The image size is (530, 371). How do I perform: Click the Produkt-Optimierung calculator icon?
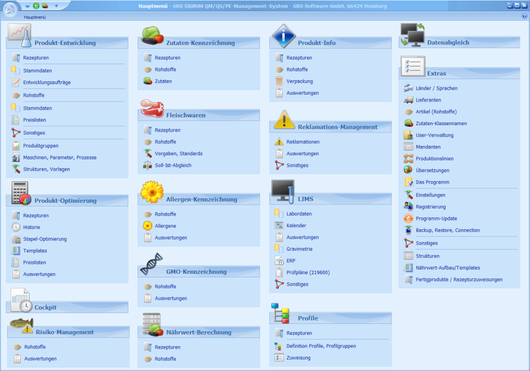coord(21,193)
